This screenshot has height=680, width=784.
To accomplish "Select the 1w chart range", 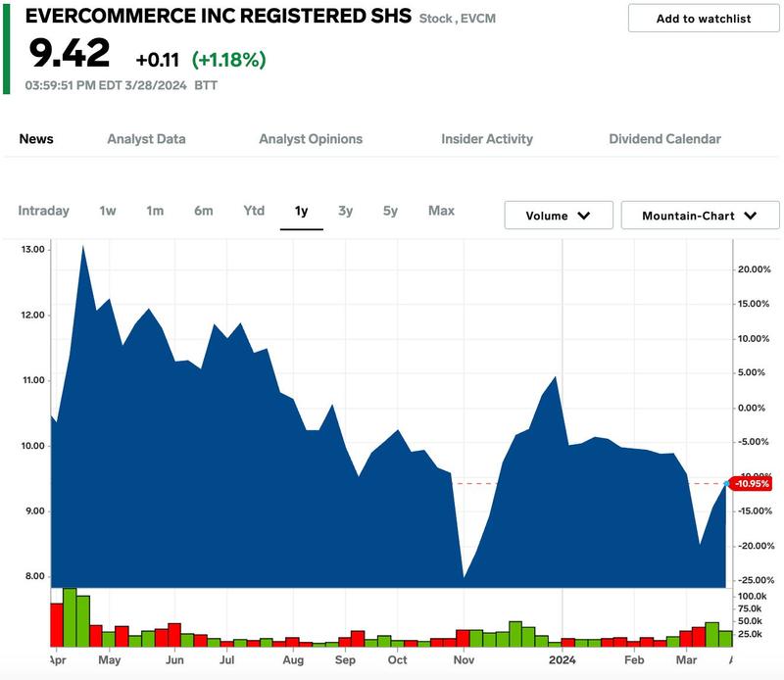I will (x=108, y=211).
